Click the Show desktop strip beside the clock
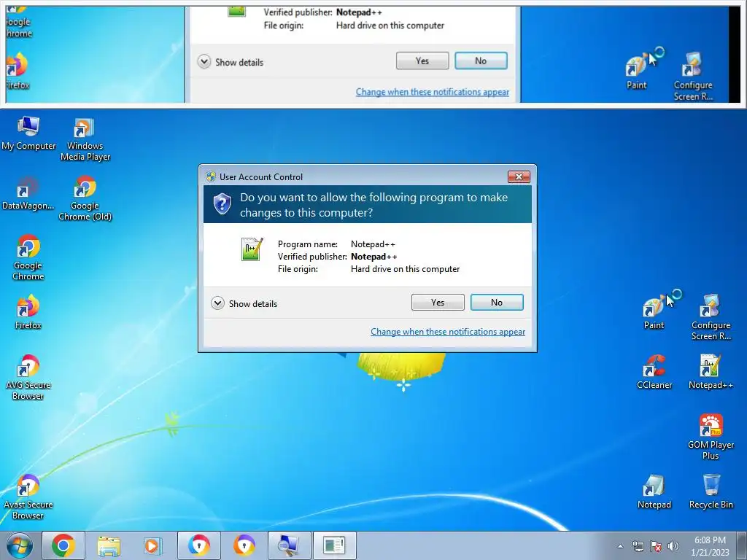The image size is (747, 560). click(742, 545)
